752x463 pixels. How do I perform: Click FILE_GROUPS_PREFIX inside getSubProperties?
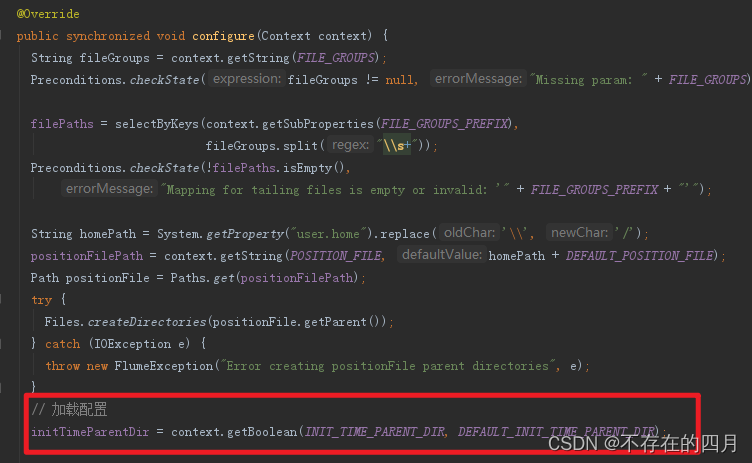[x=444, y=124]
